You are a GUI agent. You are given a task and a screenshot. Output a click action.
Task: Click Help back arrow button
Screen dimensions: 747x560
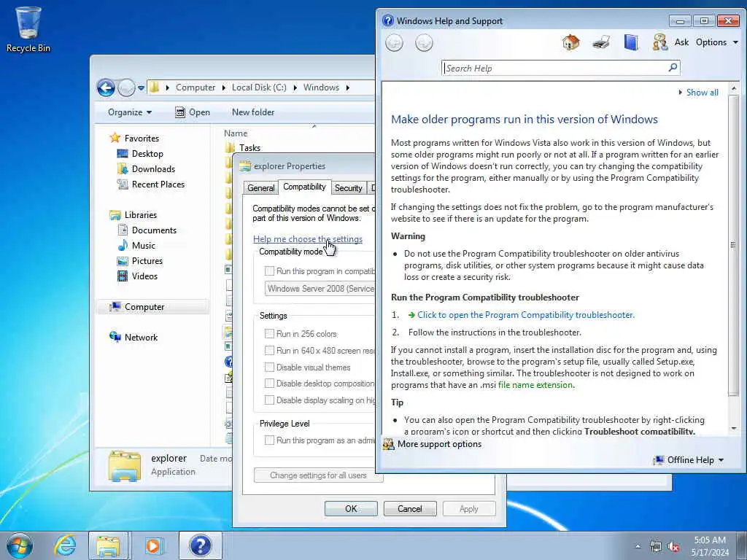pyautogui.click(x=394, y=43)
